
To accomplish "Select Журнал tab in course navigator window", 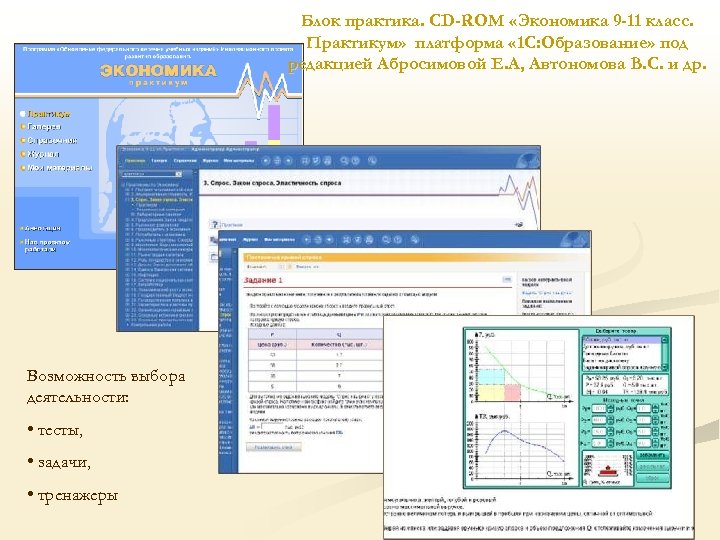I will pos(210,161).
